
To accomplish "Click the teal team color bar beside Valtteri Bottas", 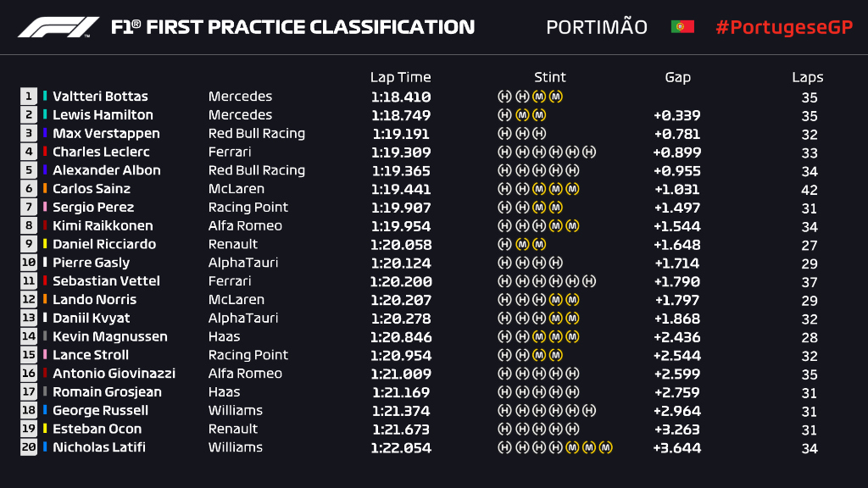I will coord(45,97).
